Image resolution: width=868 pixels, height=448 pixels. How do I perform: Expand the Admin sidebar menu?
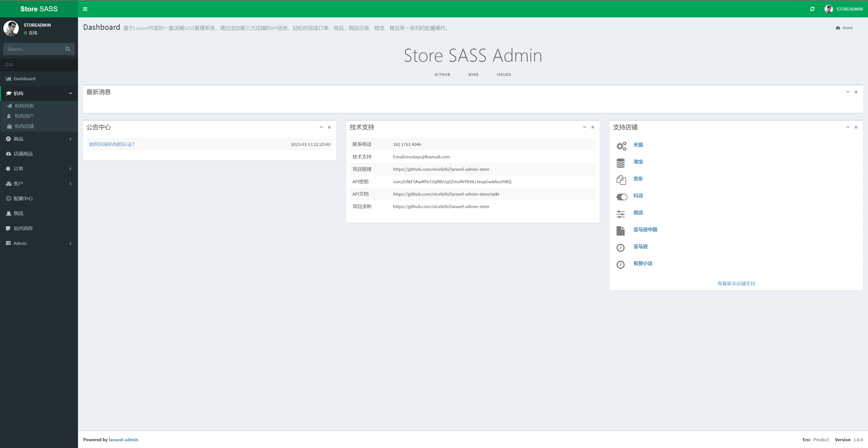[x=39, y=243]
